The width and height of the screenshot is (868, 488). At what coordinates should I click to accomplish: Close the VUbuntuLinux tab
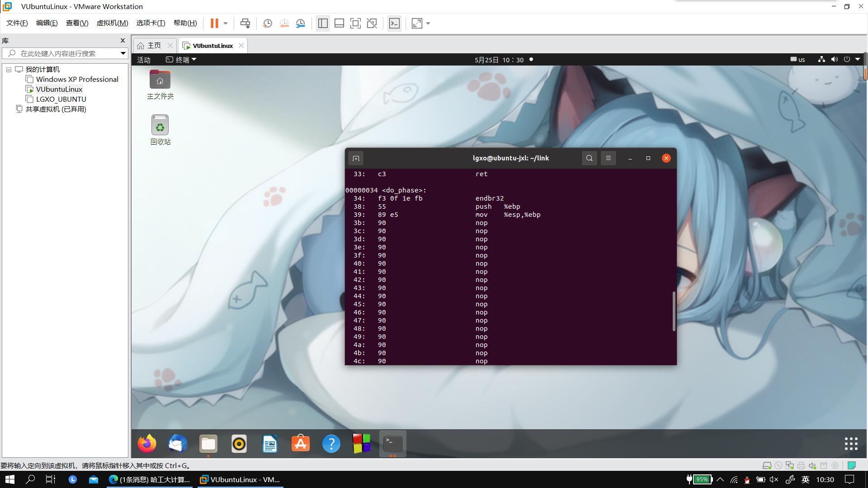click(x=241, y=45)
